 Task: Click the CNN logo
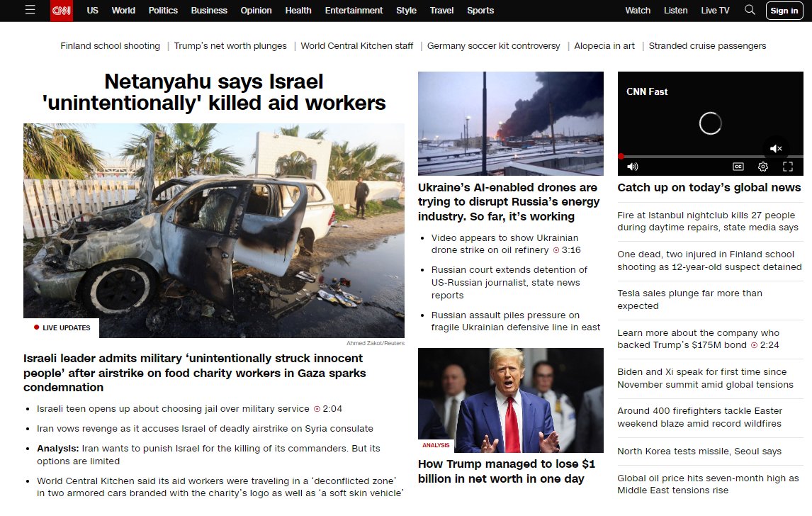tap(62, 11)
